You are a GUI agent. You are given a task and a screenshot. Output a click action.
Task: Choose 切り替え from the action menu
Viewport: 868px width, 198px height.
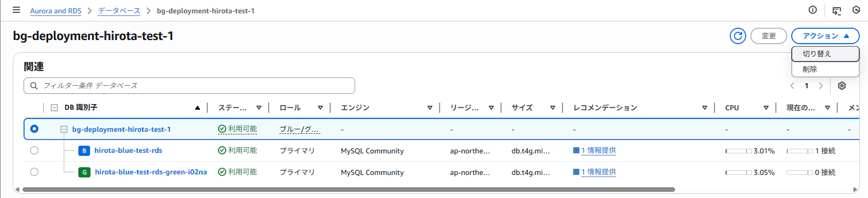coord(825,54)
